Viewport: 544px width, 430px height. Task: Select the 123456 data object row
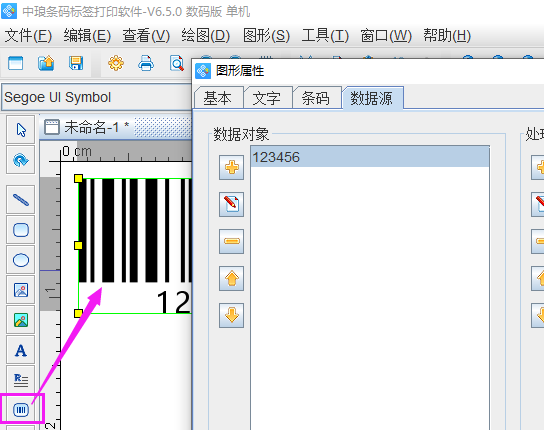click(x=370, y=157)
